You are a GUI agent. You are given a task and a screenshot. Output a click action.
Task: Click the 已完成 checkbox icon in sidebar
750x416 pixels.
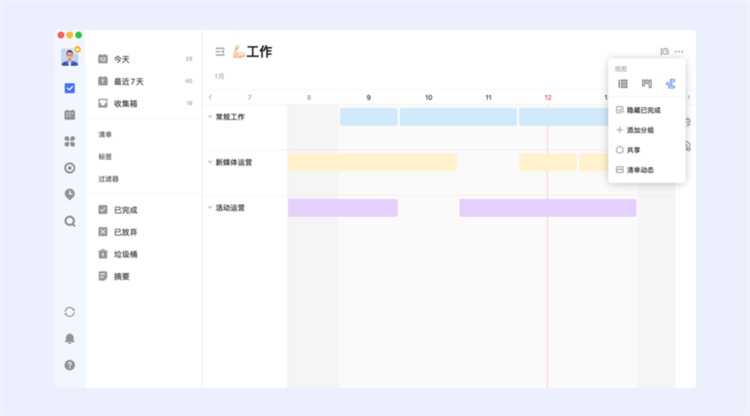(x=103, y=209)
